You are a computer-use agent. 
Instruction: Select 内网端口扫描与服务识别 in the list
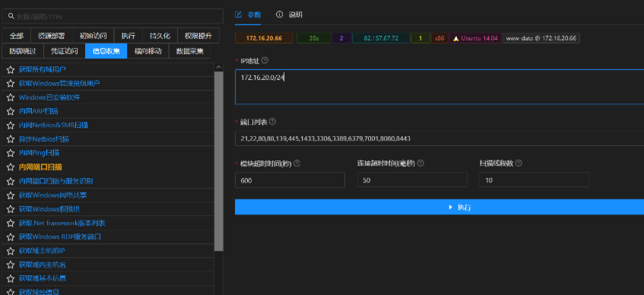point(56,181)
